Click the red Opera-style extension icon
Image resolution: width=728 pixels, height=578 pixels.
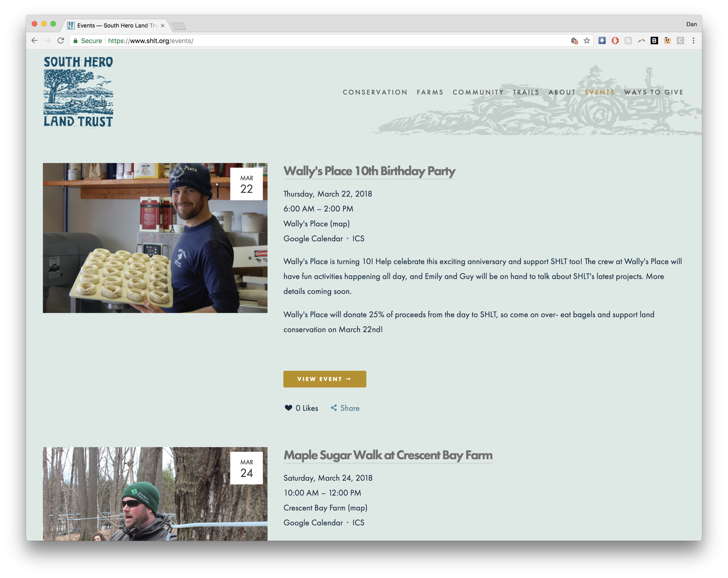click(x=615, y=41)
